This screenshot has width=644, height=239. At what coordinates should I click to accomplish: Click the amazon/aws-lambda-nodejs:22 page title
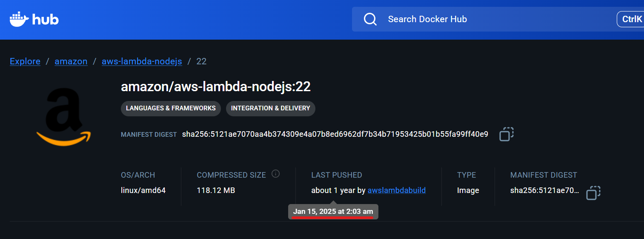pyautogui.click(x=215, y=87)
